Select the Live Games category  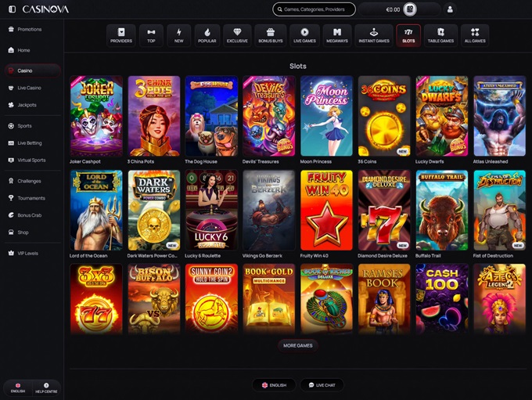[x=304, y=35]
